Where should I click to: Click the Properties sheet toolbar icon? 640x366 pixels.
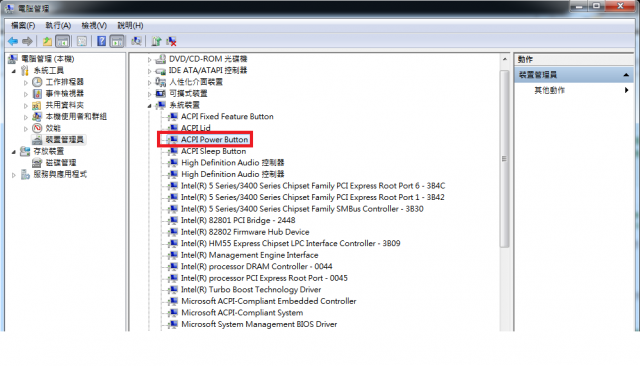point(82,41)
